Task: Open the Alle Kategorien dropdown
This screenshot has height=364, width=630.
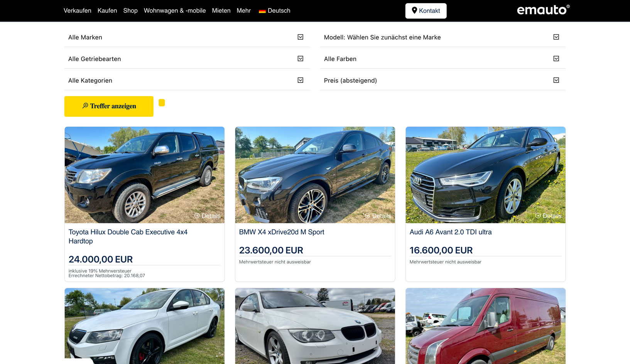Action: pos(187,81)
